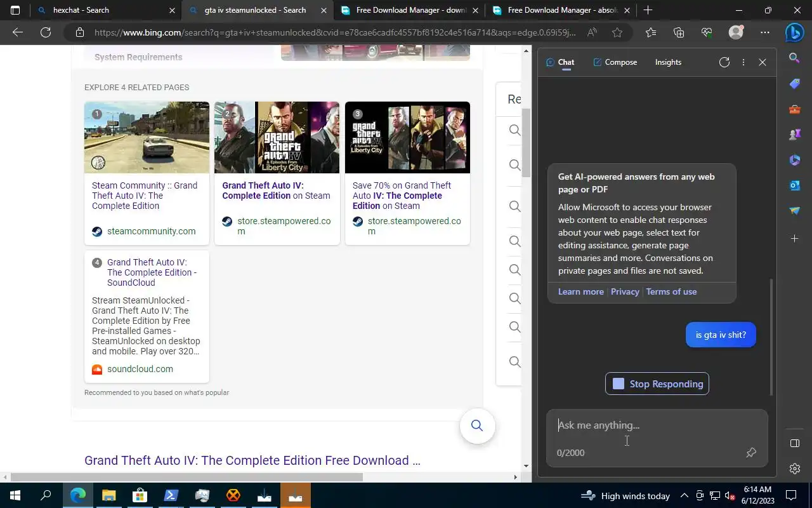Image resolution: width=812 pixels, height=508 pixels.
Task: Open Grand Theft Auto IV Complete Edition Free Download
Action: click(x=252, y=460)
